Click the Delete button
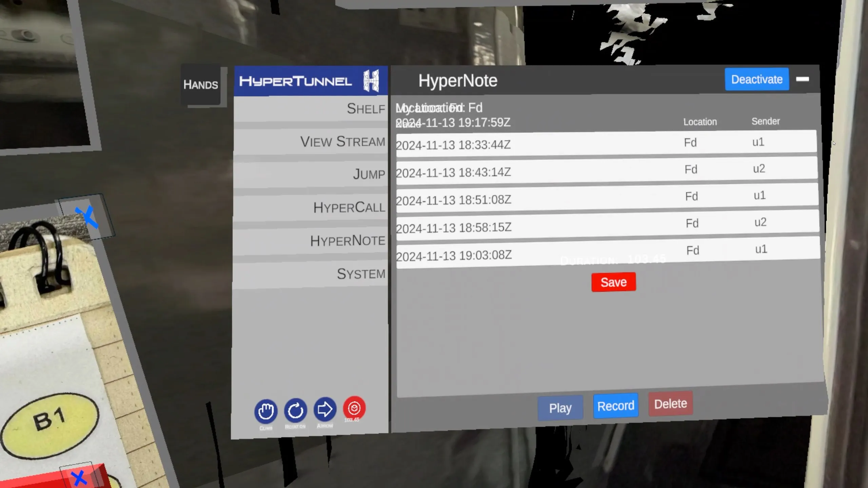868x488 pixels. (x=670, y=404)
